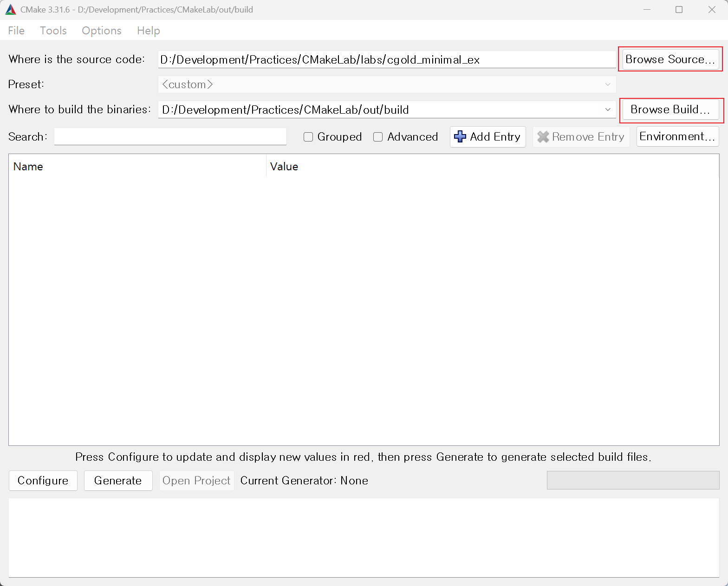Click the Browse Source button
The height and width of the screenshot is (586, 728).
pyautogui.click(x=670, y=59)
